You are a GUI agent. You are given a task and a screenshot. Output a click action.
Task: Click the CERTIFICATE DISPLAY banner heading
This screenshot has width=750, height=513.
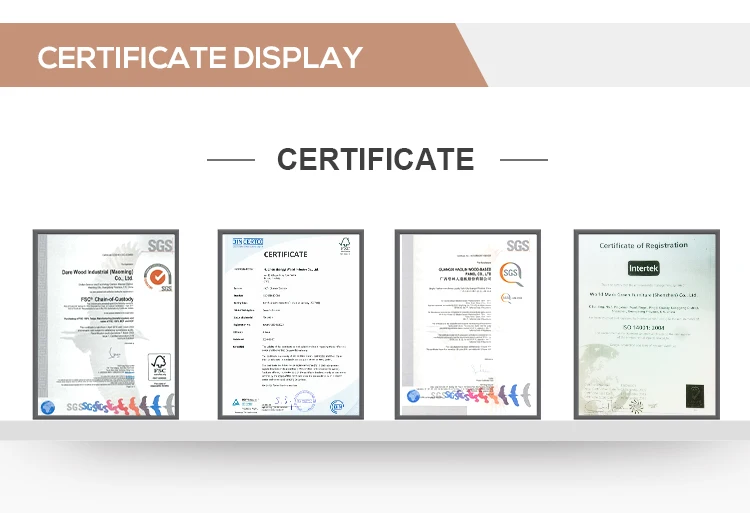(200, 57)
